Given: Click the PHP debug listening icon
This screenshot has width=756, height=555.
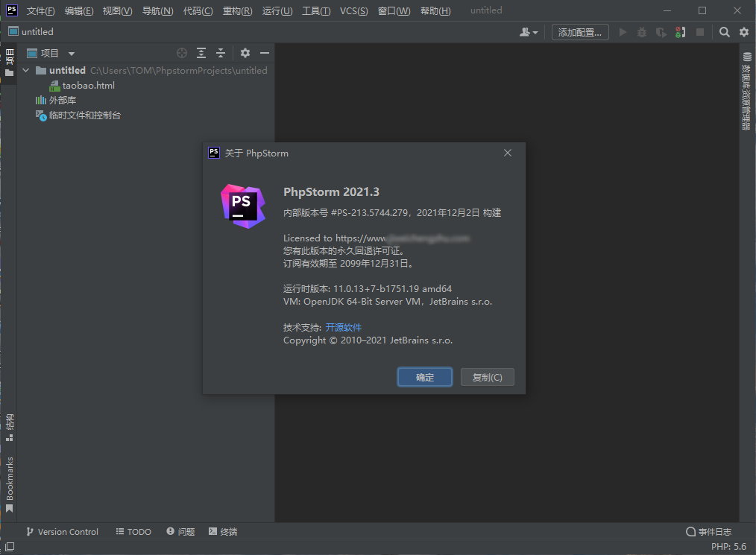Looking at the screenshot, I should coord(680,32).
